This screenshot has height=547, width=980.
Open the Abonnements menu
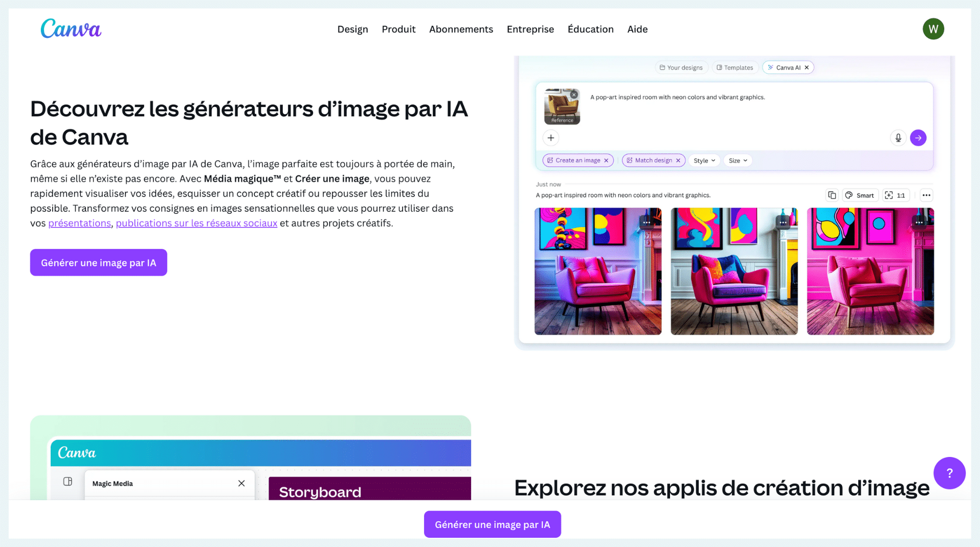pos(461,29)
